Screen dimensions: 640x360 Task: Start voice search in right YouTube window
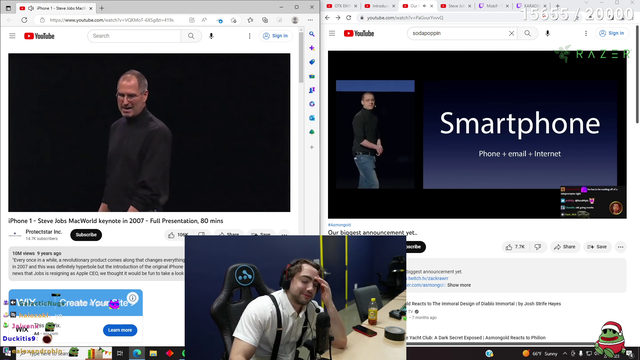coord(547,33)
